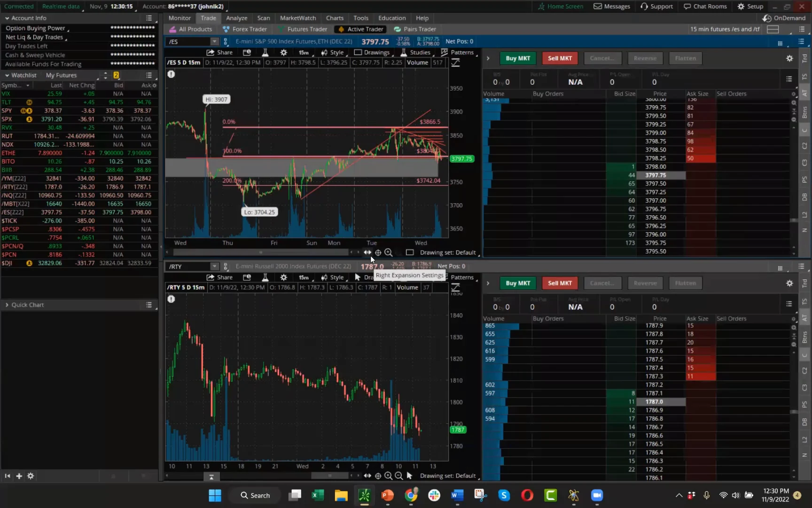
Task: Open Zoom from the Windows taskbar
Action: 597,495
